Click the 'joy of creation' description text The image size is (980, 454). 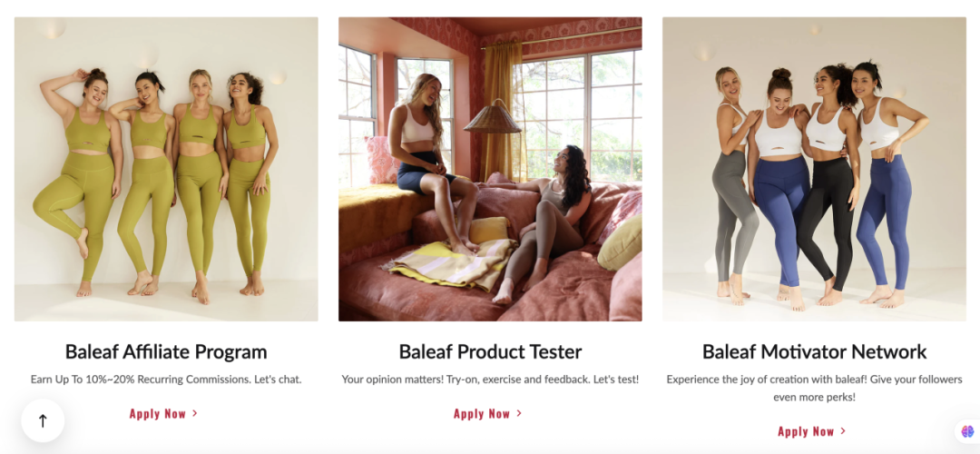(814, 388)
